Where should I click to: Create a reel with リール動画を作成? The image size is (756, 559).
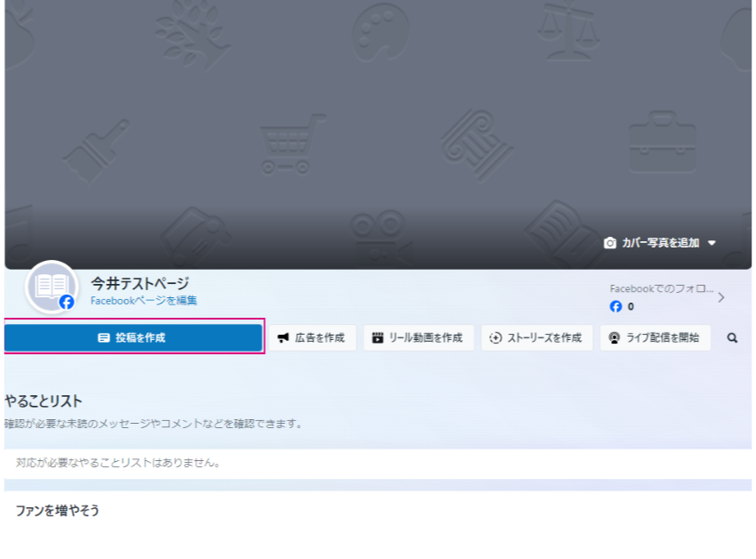[418, 337]
